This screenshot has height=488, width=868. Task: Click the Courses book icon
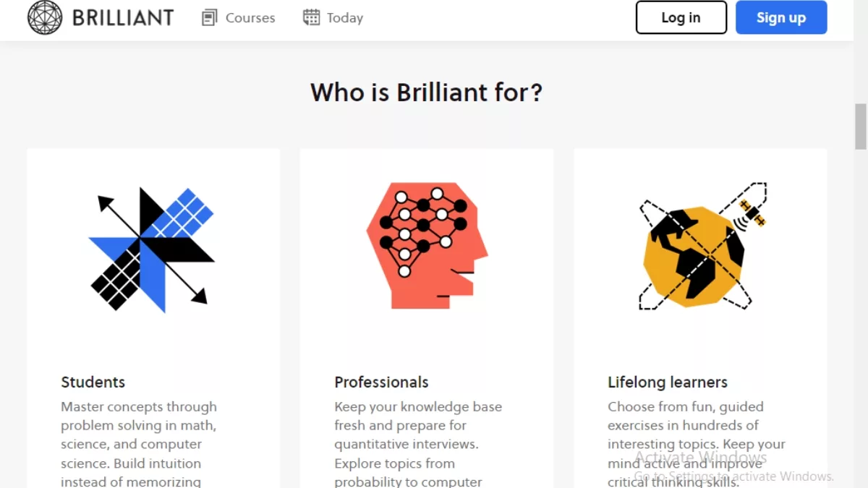(x=210, y=17)
